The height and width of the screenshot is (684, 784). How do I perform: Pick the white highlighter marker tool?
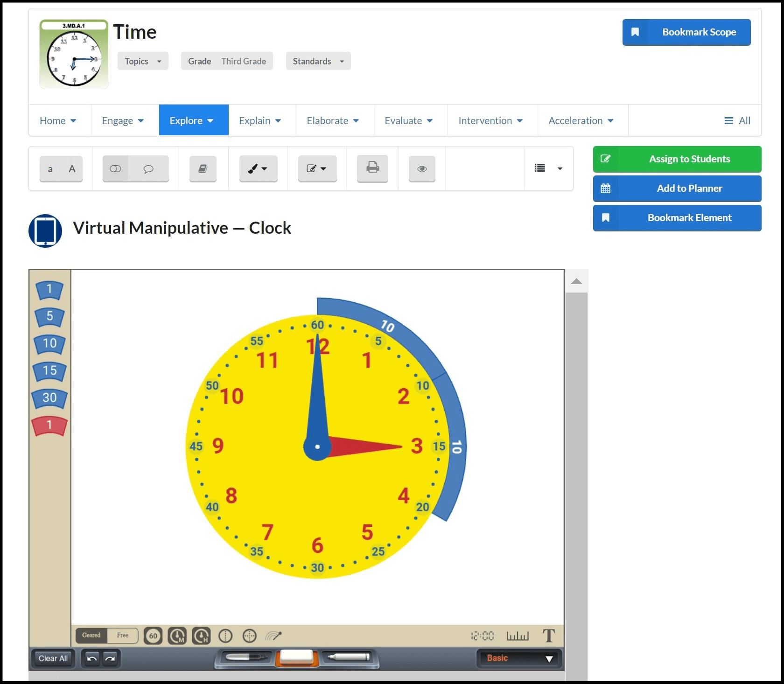(x=348, y=657)
